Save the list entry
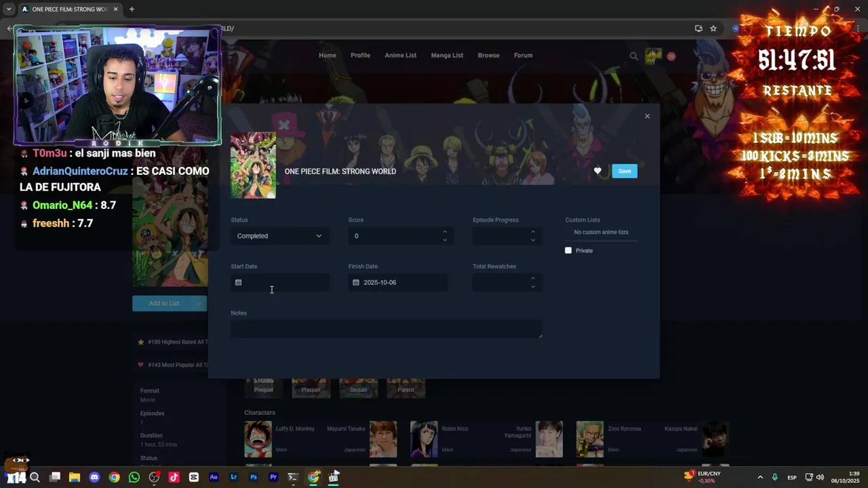 tap(625, 171)
